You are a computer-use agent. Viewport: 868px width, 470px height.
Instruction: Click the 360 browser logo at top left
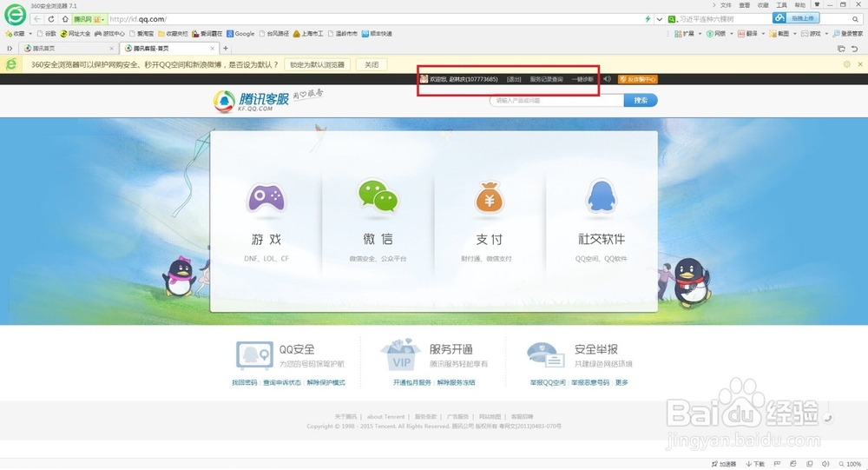(15, 14)
